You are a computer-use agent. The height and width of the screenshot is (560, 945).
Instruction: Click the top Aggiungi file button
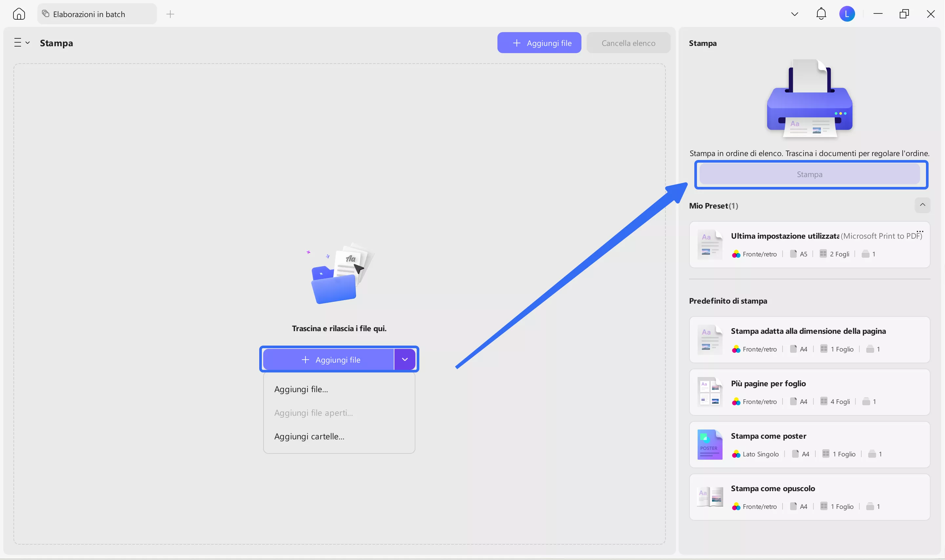point(539,43)
